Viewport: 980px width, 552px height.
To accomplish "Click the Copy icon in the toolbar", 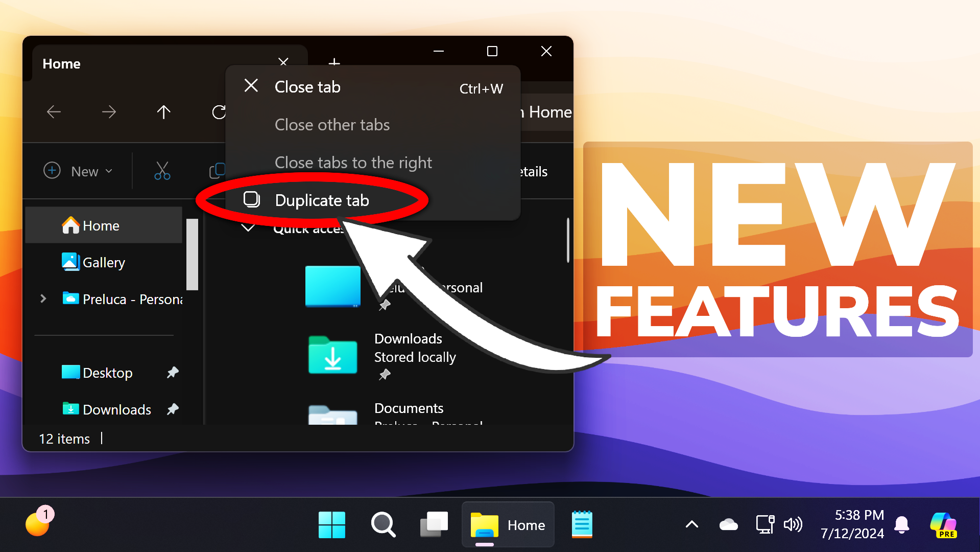I will coord(217,171).
